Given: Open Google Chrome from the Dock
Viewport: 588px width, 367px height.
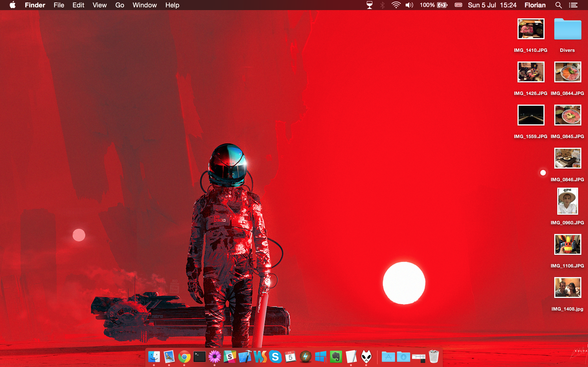Looking at the screenshot, I should (184, 357).
